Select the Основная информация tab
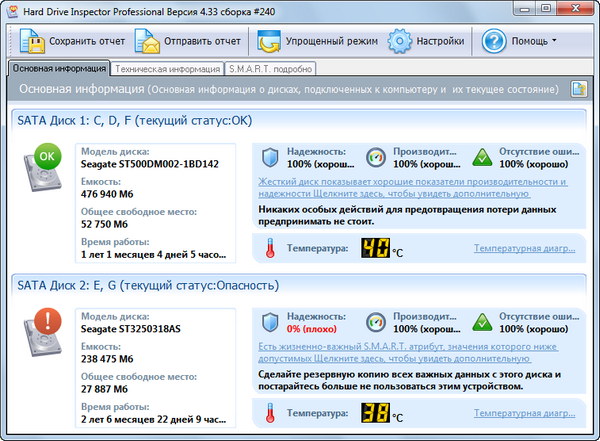Image resolution: width=600 pixels, height=441 pixels. pyautogui.click(x=58, y=69)
